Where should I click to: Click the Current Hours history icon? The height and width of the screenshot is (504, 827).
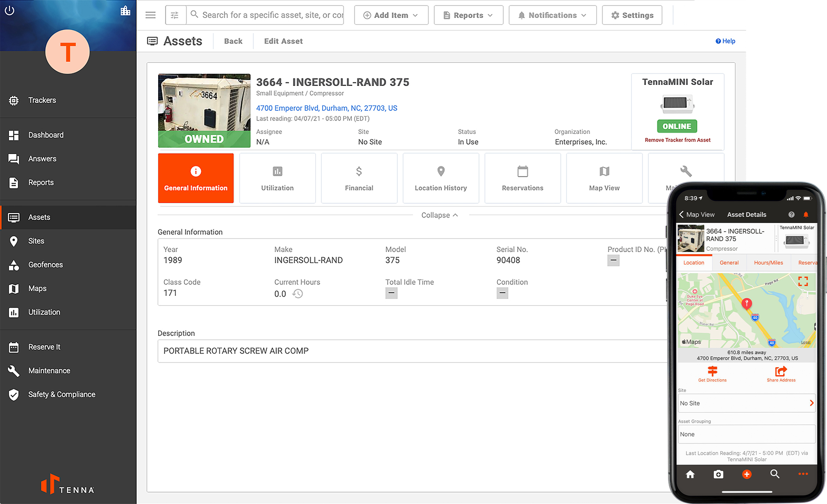[298, 294]
